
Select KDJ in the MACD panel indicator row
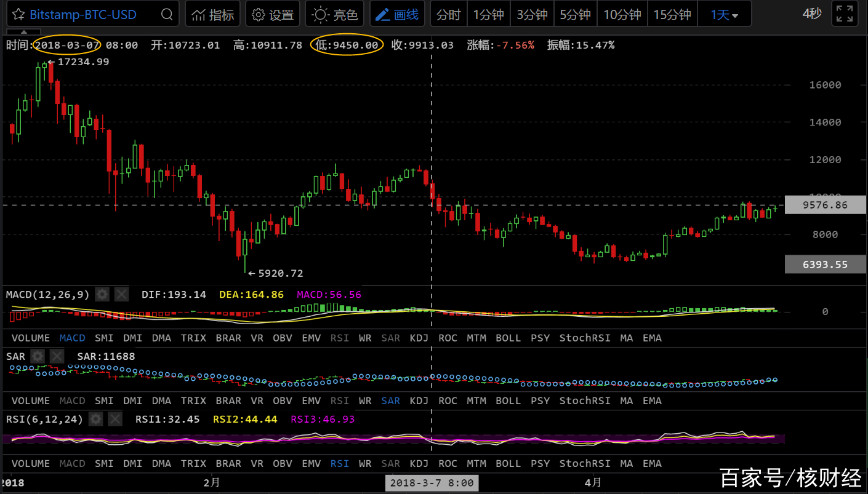pos(419,338)
